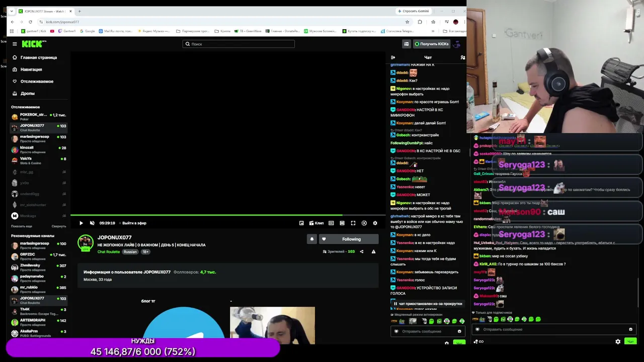The image size is (644, 362).
Task: Toggle picture-in-picture mini player
Action: pyautogui.click(x=301, y=223)
